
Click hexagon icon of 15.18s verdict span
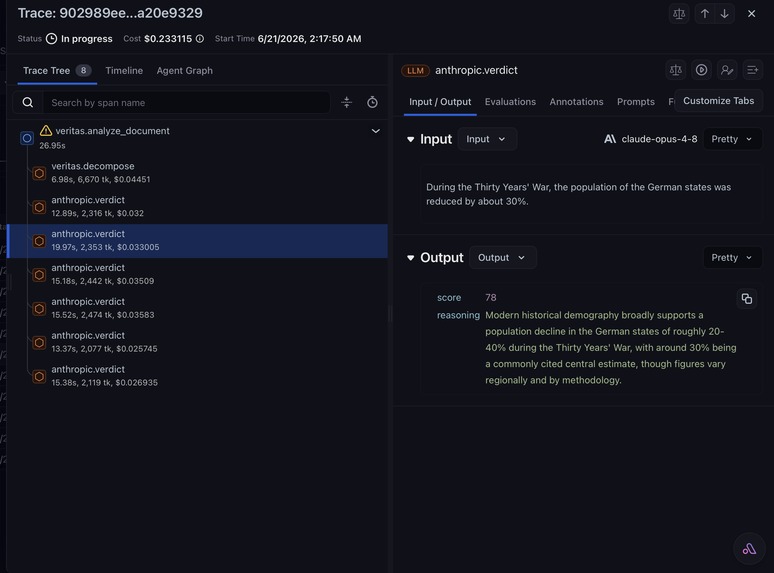coord(39,275)
